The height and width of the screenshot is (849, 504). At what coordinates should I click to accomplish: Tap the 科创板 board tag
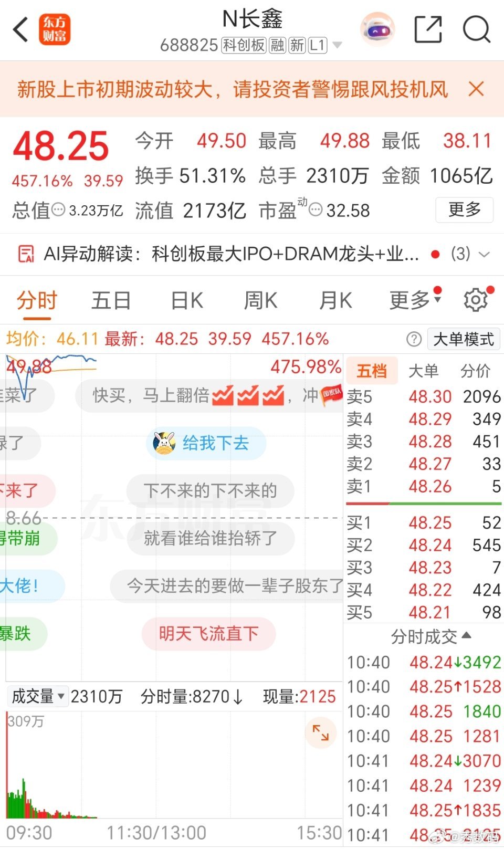(x=243, y=45)
